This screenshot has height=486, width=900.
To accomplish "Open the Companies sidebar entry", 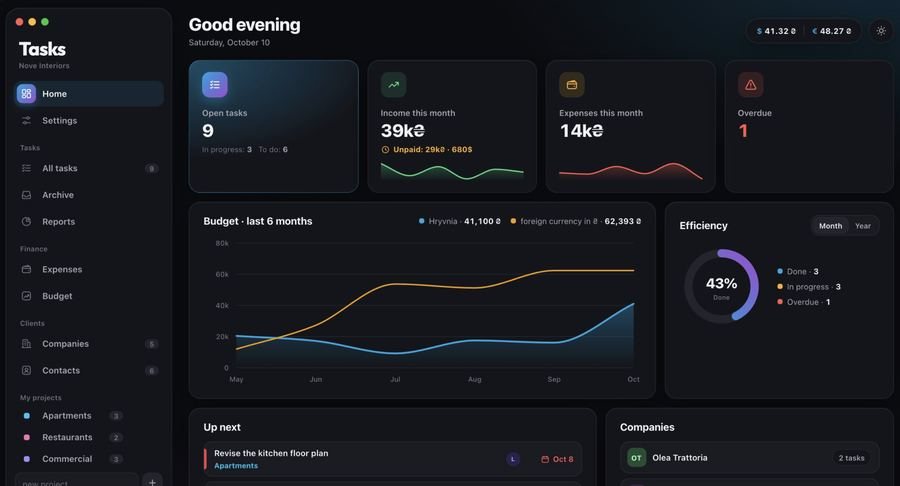I will click(x=89, y=344).
